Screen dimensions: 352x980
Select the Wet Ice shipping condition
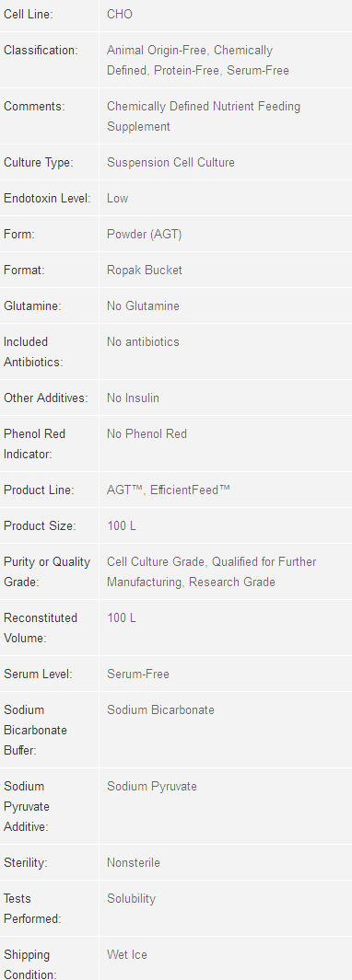(127, 955)
